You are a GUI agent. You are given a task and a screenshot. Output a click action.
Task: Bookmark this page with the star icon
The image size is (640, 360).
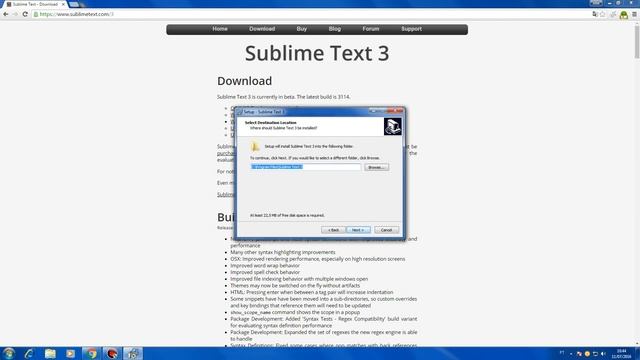pos(602,14)
